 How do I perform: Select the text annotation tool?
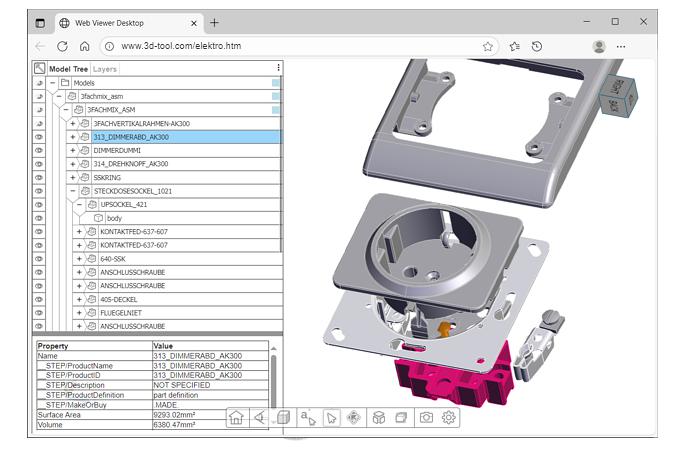(308, 418)
